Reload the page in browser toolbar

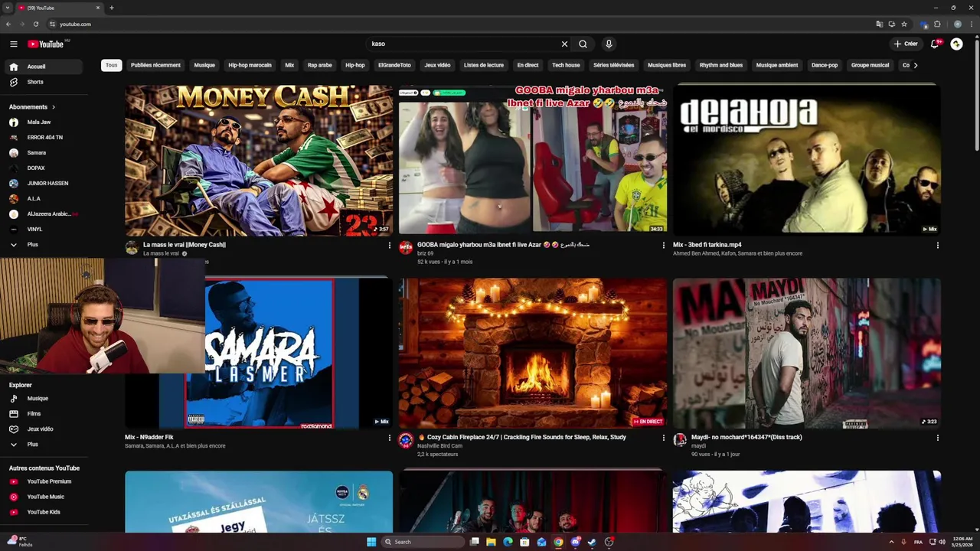click(x=35, y=24)
